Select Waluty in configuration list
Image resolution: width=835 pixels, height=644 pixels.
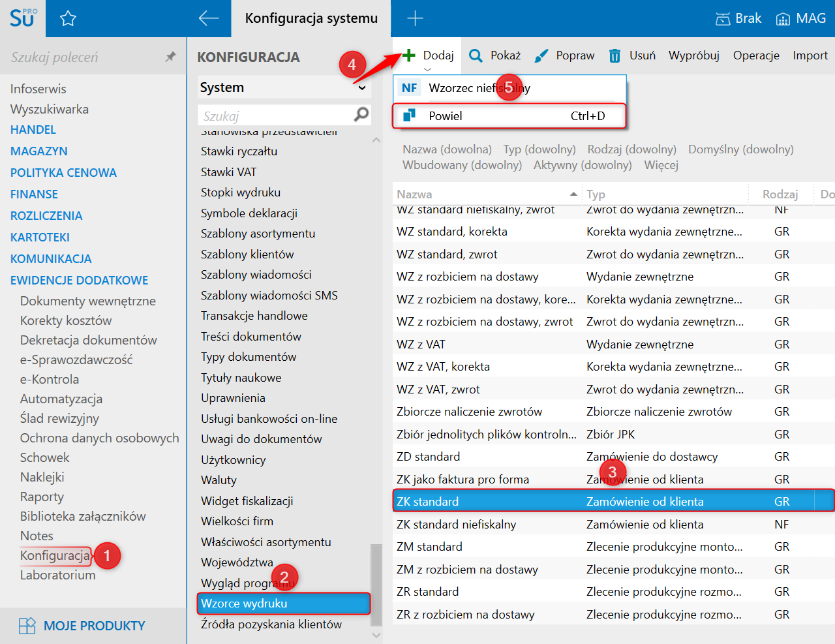(219, 480)
